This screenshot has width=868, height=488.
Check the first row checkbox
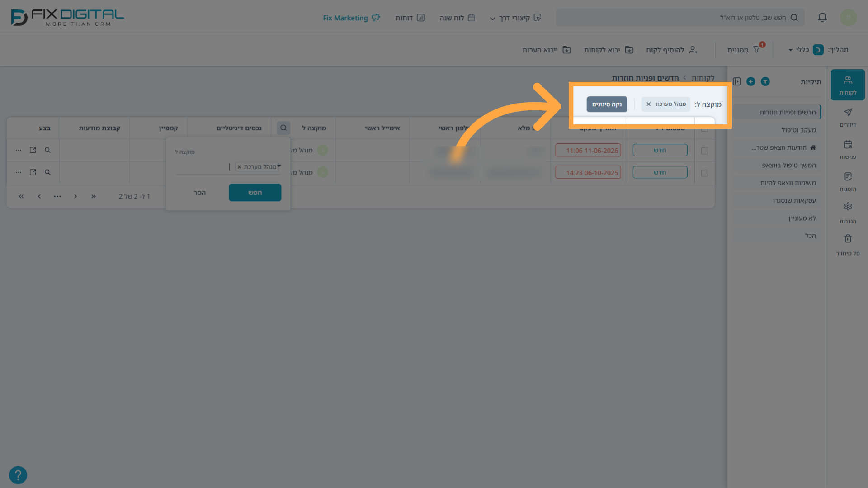(x=704, y=151)
